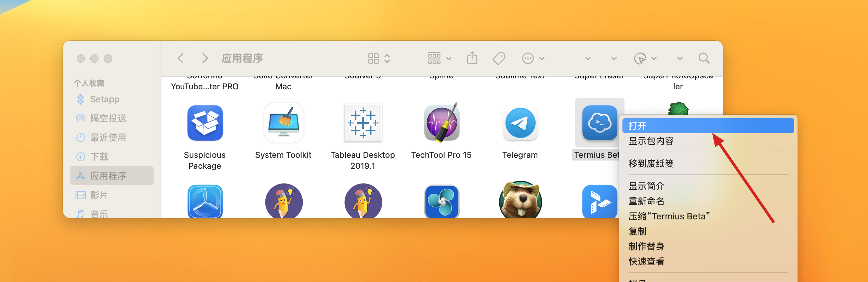Select the TechTool Pro 15 icon
The image size is (868, 282).
coord(442,123)
